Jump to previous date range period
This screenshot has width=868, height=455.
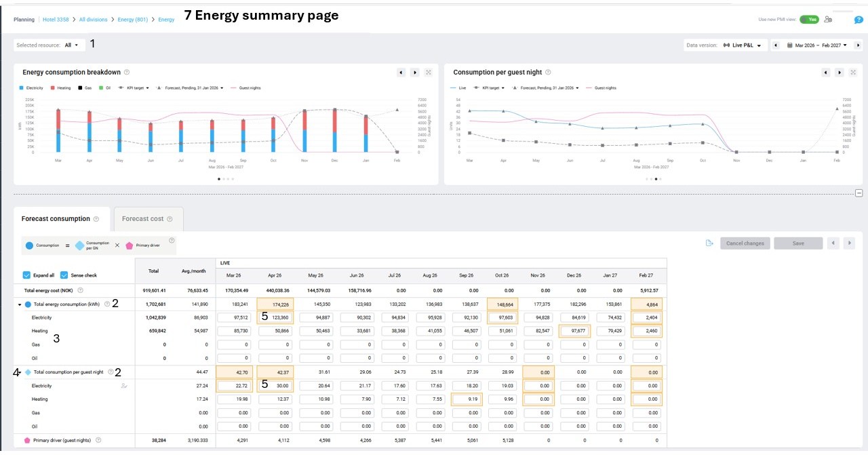(776, 45)
